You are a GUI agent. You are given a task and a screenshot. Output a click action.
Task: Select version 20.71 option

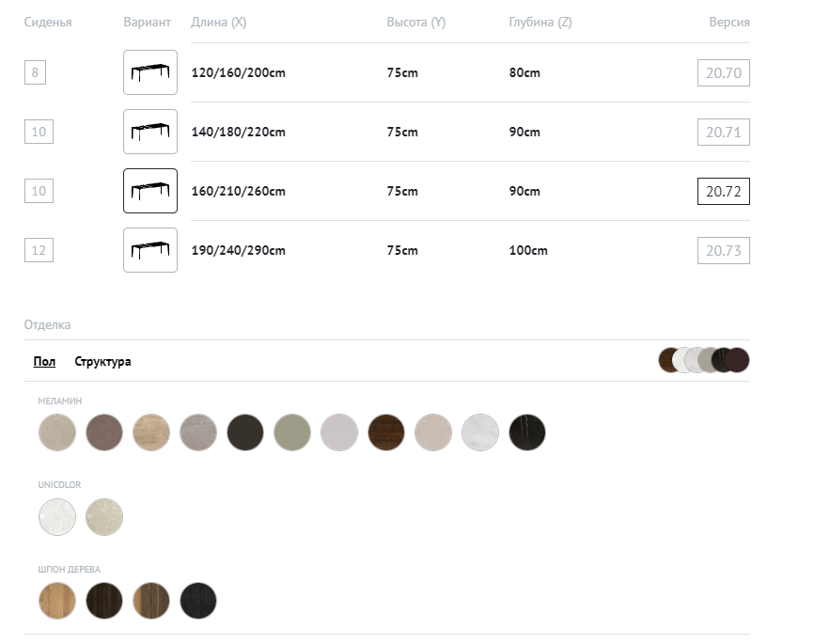tap(723, 132)
